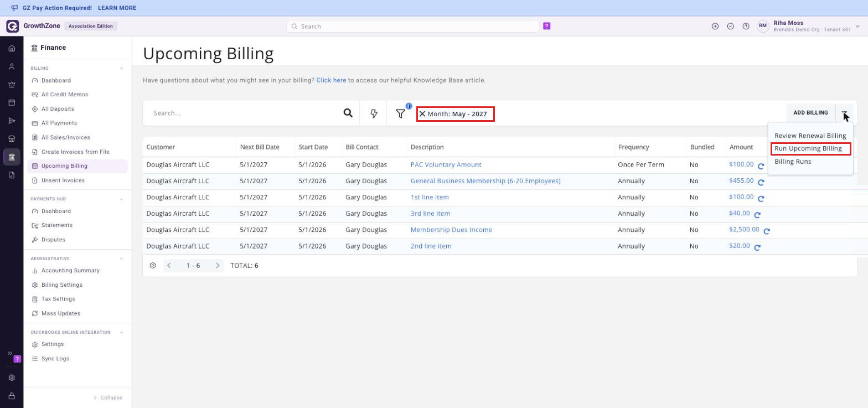Focus the global Search box in the header
The height and width of the screenshot is (408, 868).
[412, 26]
